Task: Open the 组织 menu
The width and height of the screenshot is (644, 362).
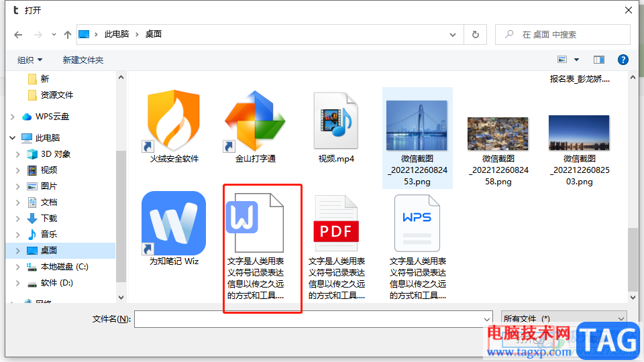Action: pos(30,60)
